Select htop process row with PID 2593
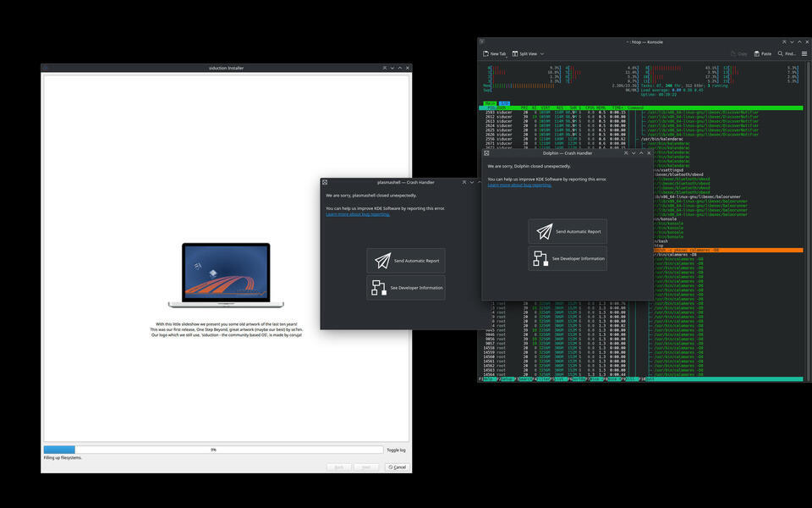 pyautogui.click(x=641, y=113)
